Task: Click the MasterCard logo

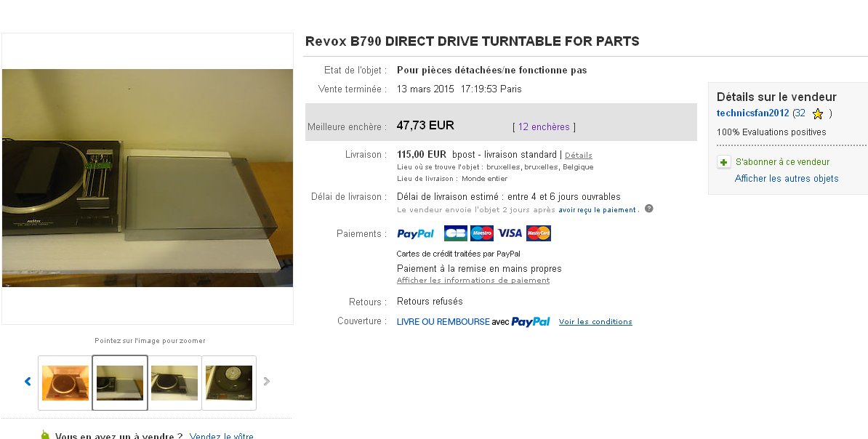Action: (x=539, y=233)
